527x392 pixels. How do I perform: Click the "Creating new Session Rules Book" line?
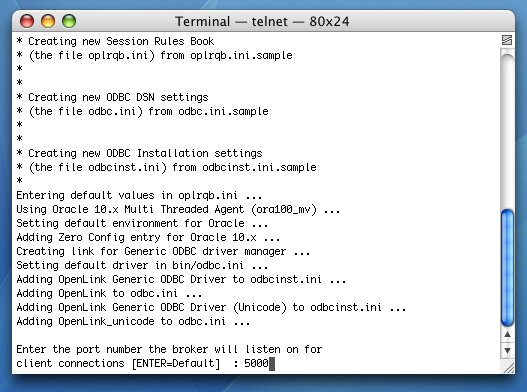click(x=115, y=41)
